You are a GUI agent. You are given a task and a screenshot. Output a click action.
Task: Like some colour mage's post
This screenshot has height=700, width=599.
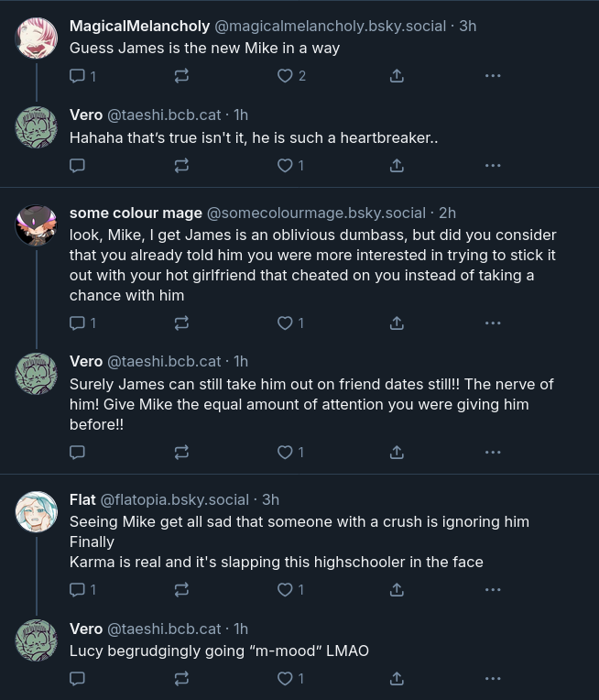coord(285,323)
